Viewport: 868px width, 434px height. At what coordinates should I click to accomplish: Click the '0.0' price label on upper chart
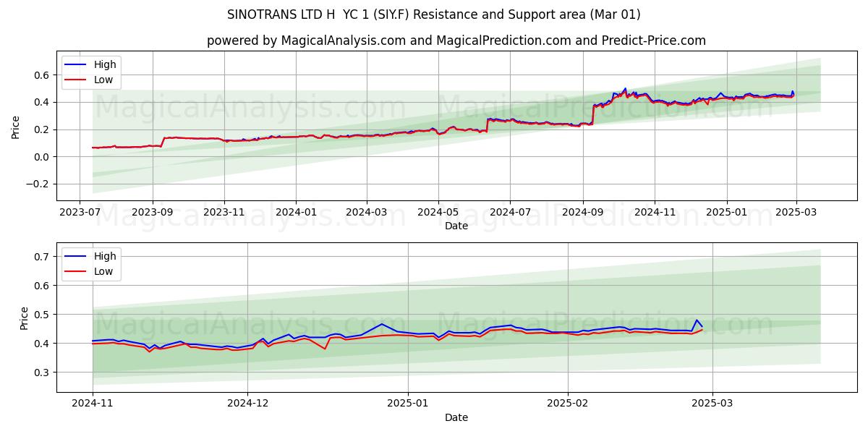pyautogui.click(x=43, y=157)
